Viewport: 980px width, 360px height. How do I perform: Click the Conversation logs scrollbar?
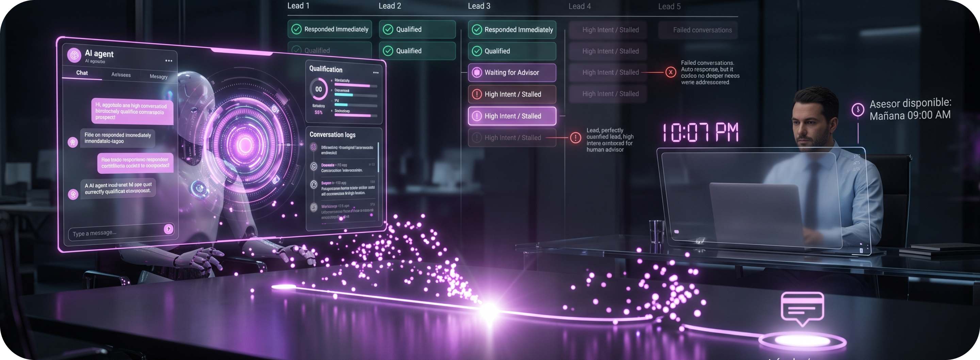tap(378, 157)
